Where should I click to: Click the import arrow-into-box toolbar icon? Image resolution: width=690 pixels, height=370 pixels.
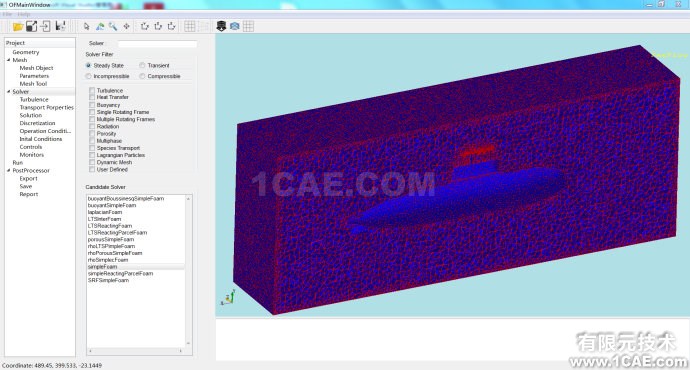(45, 26)
